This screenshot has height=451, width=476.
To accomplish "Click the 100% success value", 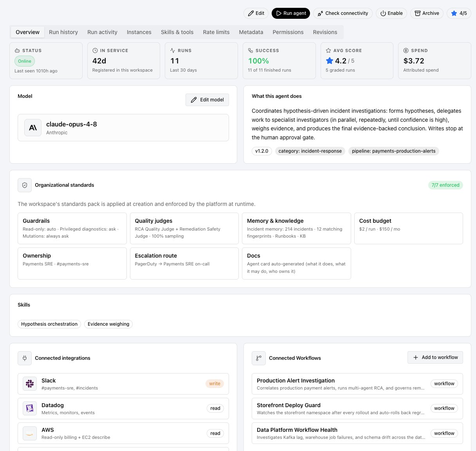I will click(258, 61).
